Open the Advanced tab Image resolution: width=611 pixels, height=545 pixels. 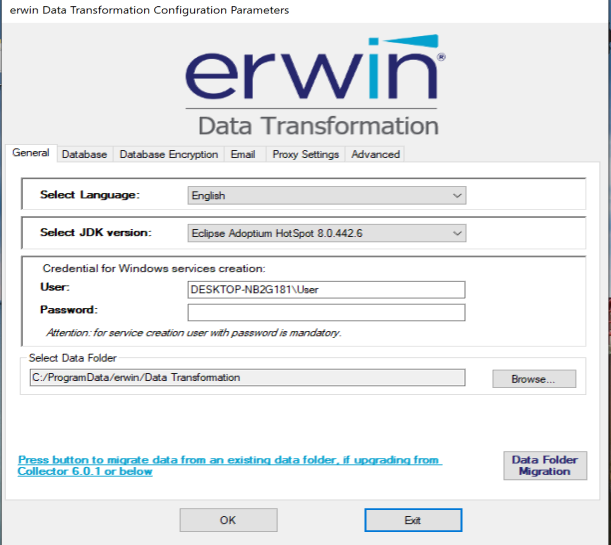[375, 154]
